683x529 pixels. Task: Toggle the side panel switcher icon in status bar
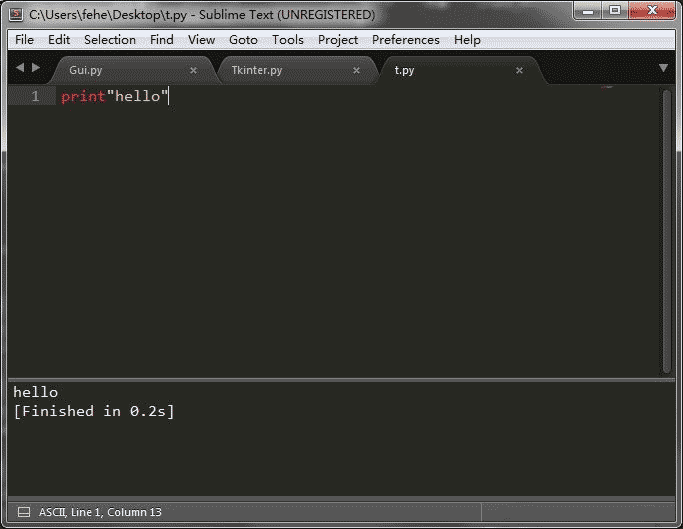tap(24, 512)
